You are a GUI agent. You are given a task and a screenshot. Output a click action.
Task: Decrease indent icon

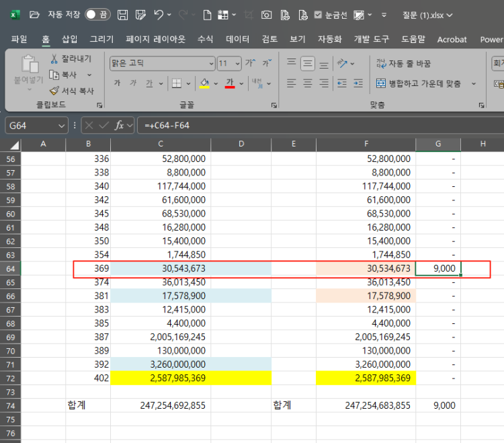pyautogui.click(x=342, y=83)
